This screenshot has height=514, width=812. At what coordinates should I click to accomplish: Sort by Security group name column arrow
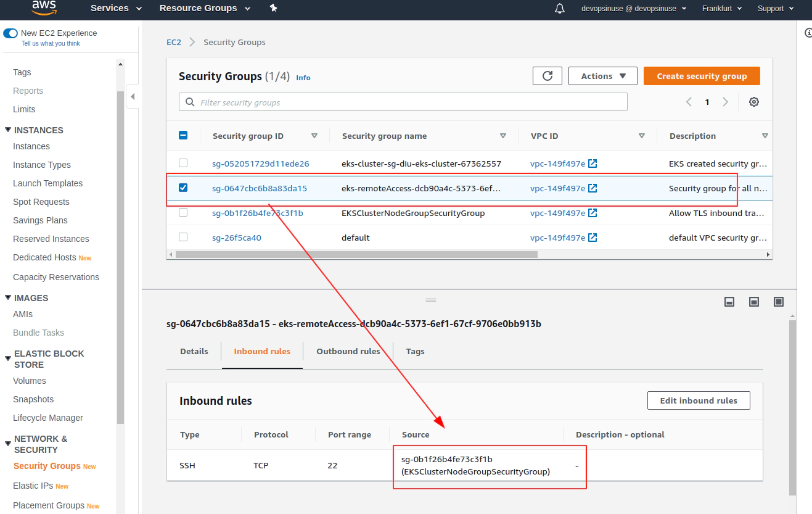[503, 136]
